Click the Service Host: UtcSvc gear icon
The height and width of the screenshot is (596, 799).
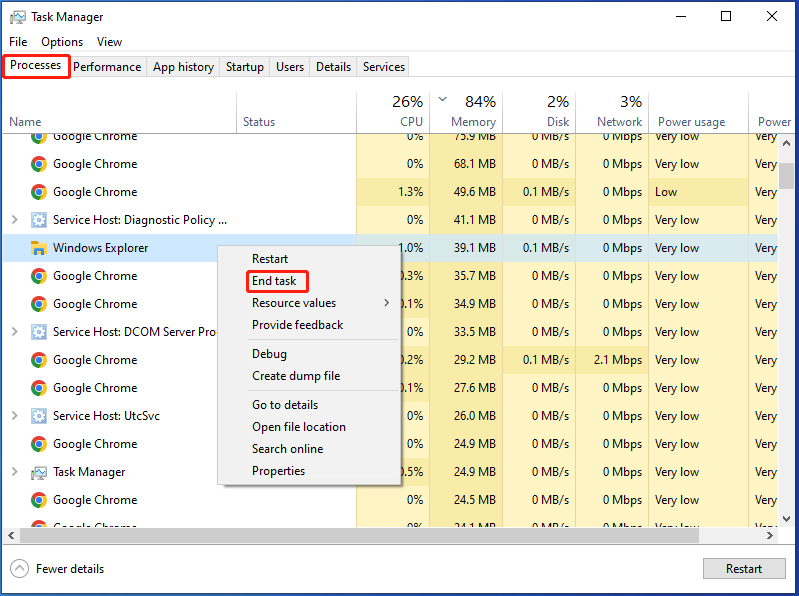pyautogui.click(x=39, y=416)
